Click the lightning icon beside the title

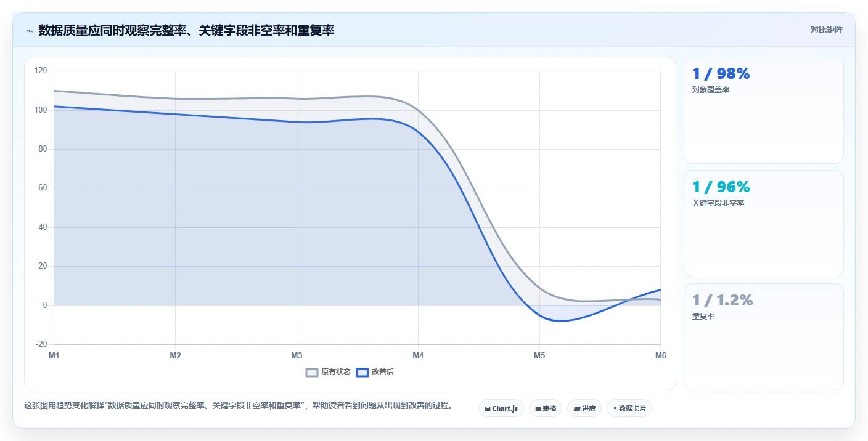tap(29, 31)
